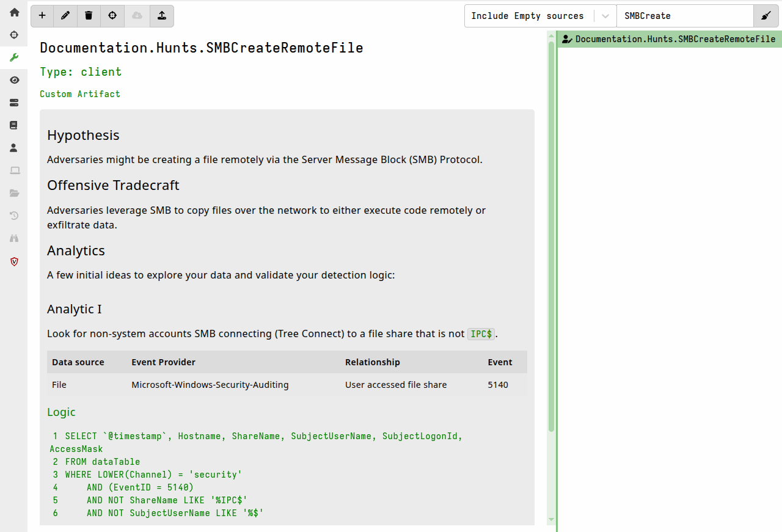The height and width of the screenshot is (532, 782).
Task: Open the Home dashboard from the sidebar
Action: click(13, 12)
